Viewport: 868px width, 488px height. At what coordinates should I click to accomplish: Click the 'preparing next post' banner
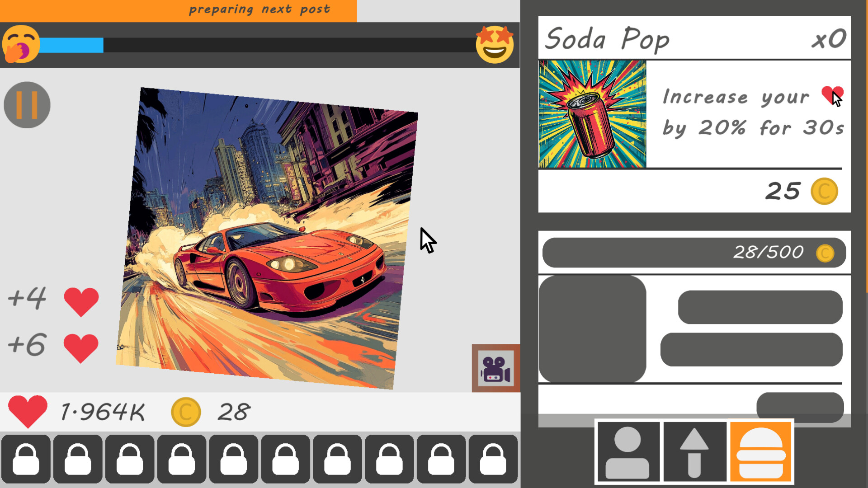tap(259, 9)
